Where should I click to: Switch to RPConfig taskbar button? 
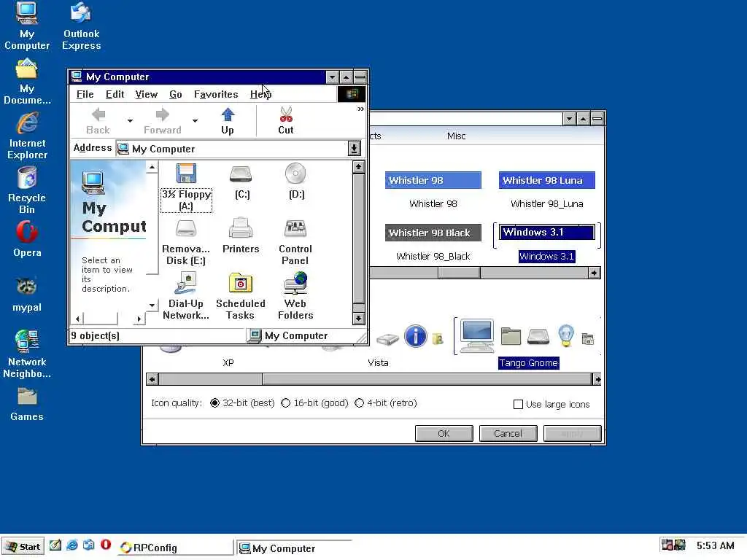pos(175,548)
